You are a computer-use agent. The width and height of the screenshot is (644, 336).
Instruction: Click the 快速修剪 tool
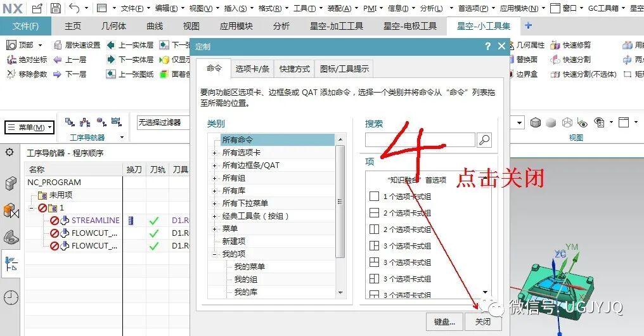coord(571,45)
